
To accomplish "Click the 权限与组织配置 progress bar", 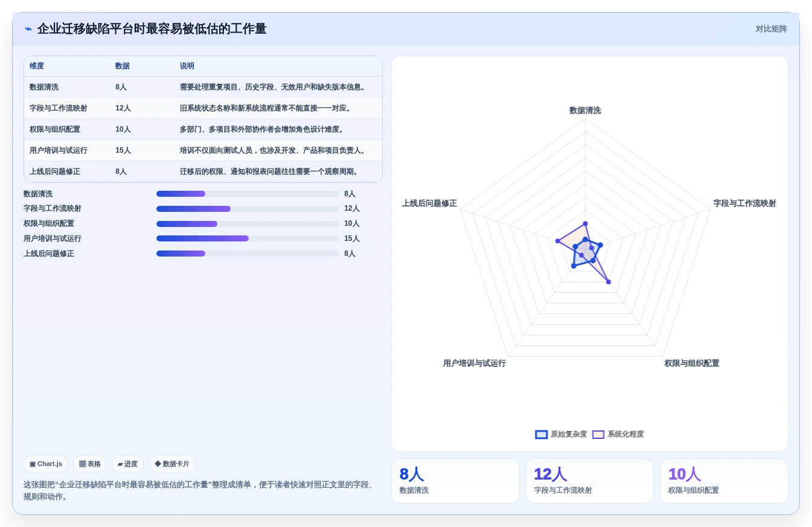I will [x=248, y=224].
